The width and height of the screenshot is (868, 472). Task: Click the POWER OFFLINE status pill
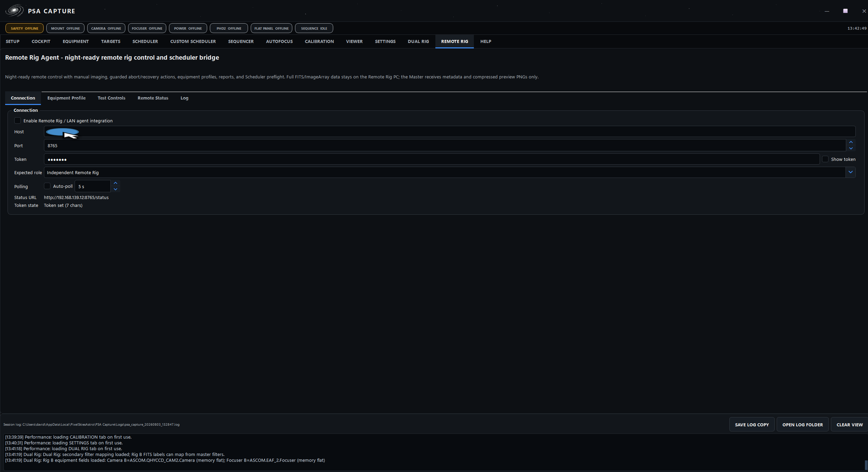coord(188,28)
